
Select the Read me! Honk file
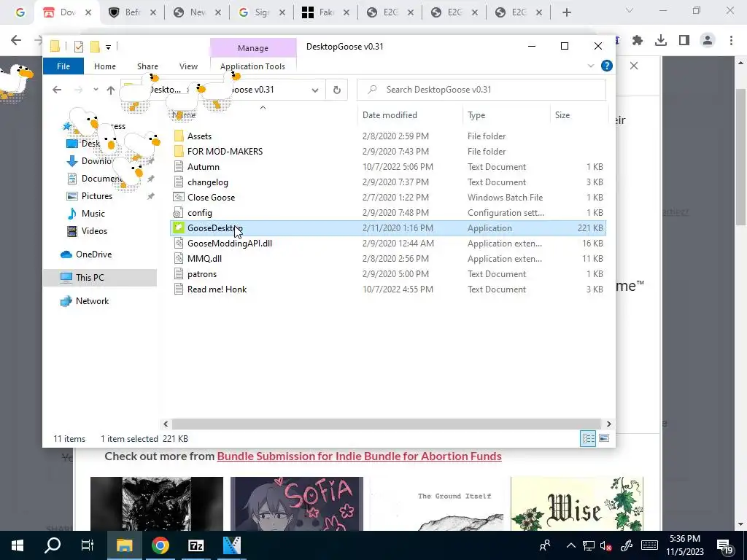(x=388, y=289)
